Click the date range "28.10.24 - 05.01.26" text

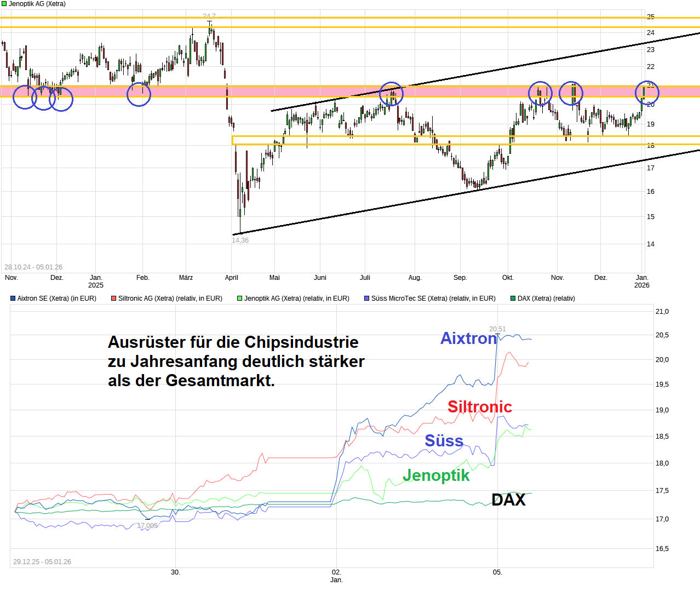(34, 267)
